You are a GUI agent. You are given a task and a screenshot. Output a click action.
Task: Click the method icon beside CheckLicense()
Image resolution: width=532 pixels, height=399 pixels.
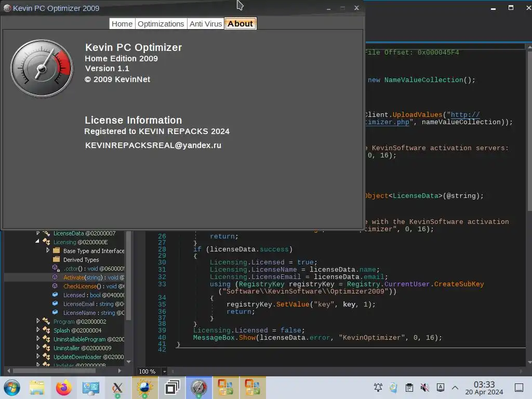(55, 286)
